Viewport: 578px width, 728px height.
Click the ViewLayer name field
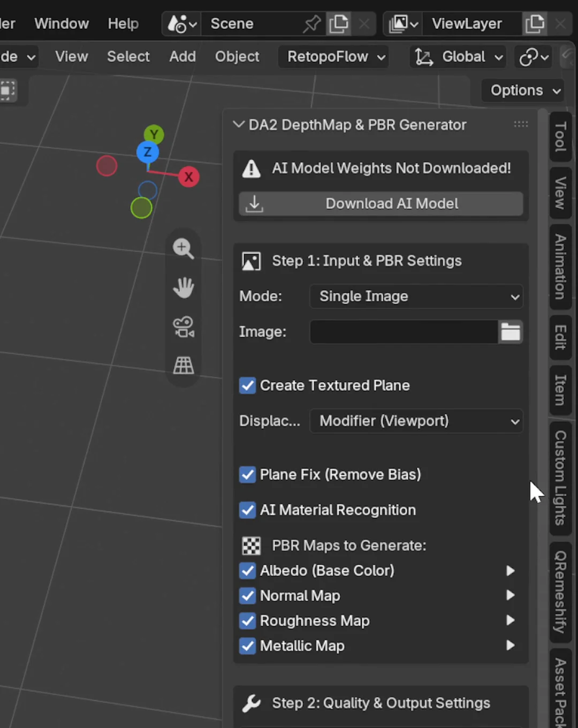[x=471, y=24]
